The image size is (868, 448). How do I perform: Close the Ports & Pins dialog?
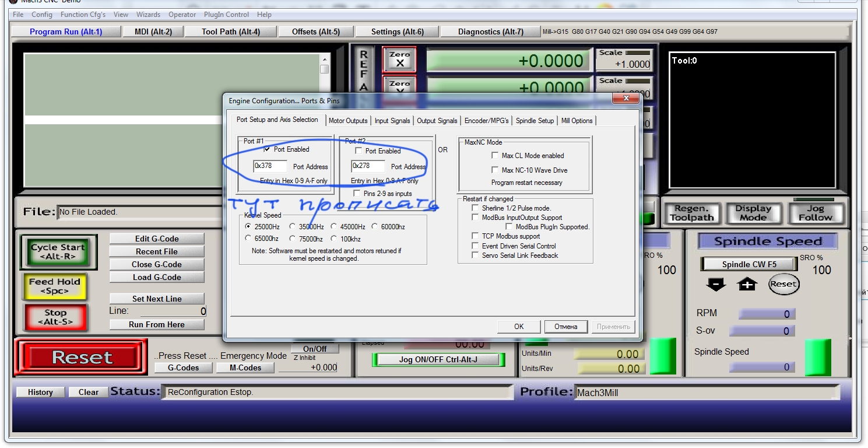coord(625,99)
